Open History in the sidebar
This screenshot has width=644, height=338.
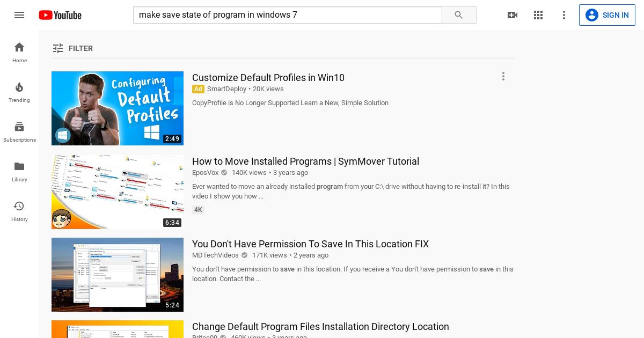(19, 211)
